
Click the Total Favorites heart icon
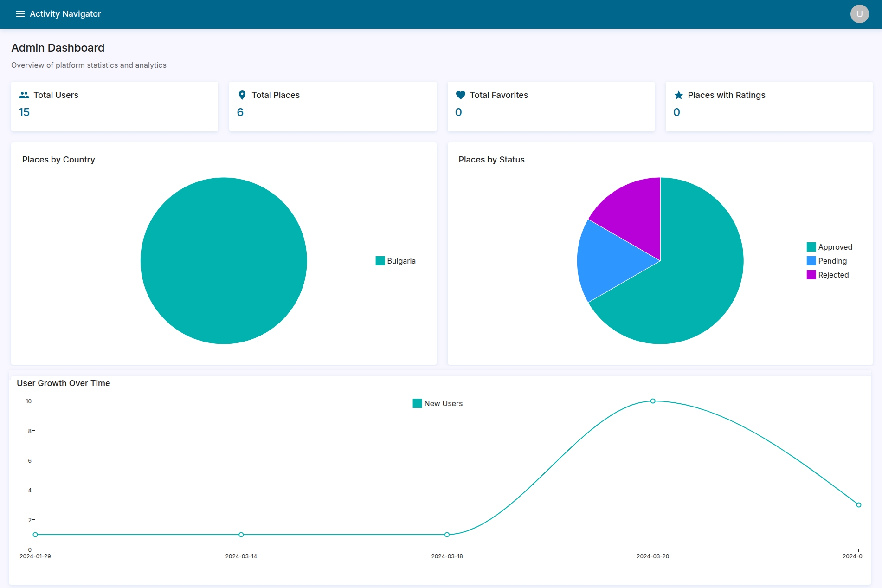click(x=460, y=95)
